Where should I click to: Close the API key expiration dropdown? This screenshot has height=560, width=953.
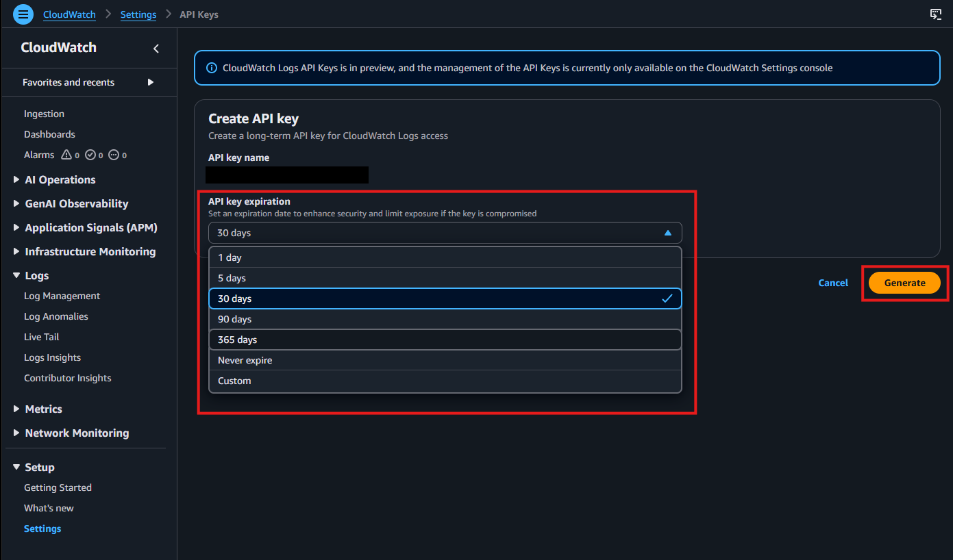click(667, 232)
